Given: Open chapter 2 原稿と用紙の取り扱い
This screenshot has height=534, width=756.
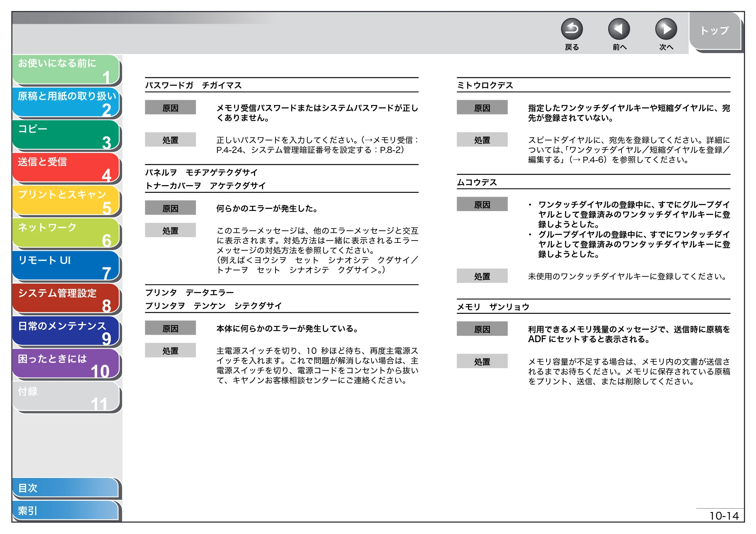Looking at the screenshot, I should (x=66, y=102).
